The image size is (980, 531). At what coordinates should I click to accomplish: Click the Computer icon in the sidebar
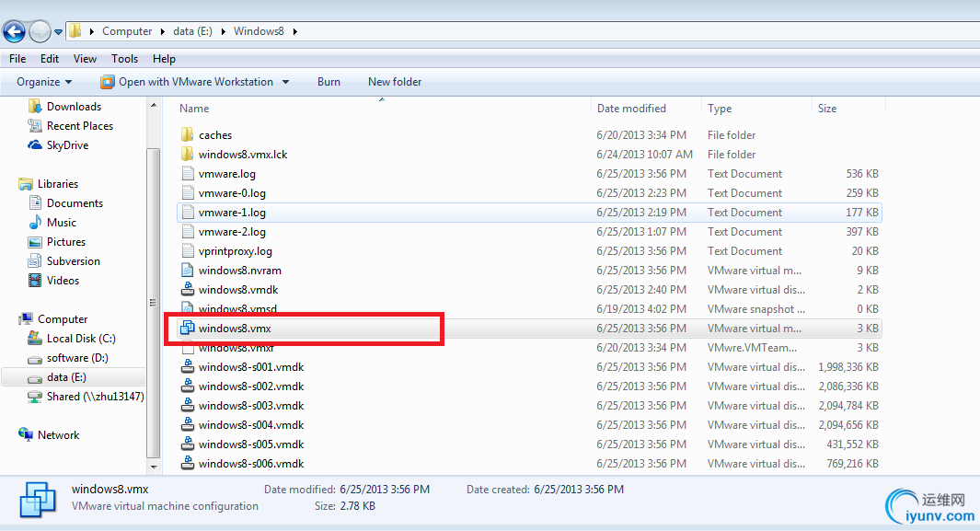tap(26, 318)
